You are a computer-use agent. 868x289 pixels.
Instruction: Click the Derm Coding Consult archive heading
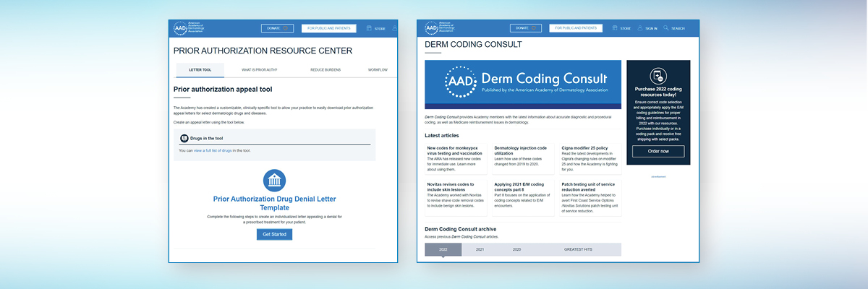tap(461, 229)
